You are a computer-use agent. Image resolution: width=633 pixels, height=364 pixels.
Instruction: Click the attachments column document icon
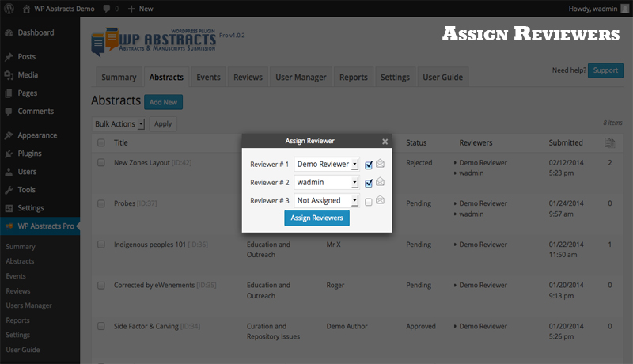point(609,143)
